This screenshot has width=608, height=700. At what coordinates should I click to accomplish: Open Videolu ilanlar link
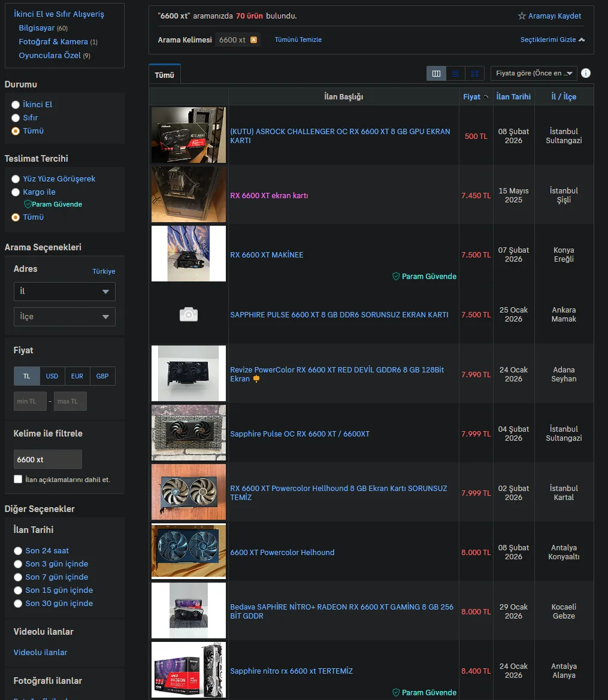[x=40, y=652]
